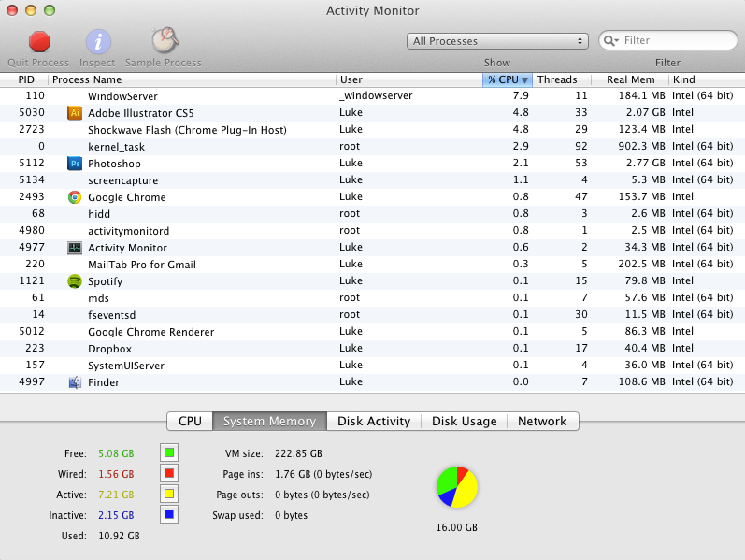The height and width of the screenshot is (560, 745).
Task: Click the memory usage pie chart
Action: (x=456, y=487)
